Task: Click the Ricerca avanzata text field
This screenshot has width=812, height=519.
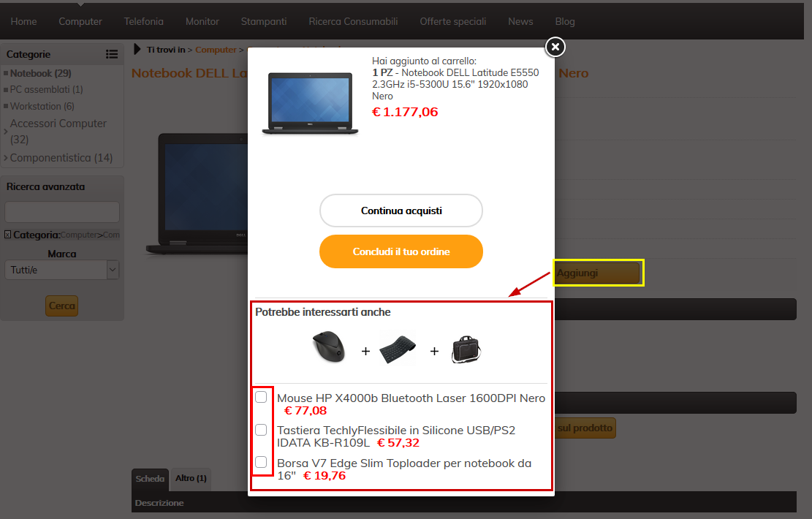Action: coord(62,212)
